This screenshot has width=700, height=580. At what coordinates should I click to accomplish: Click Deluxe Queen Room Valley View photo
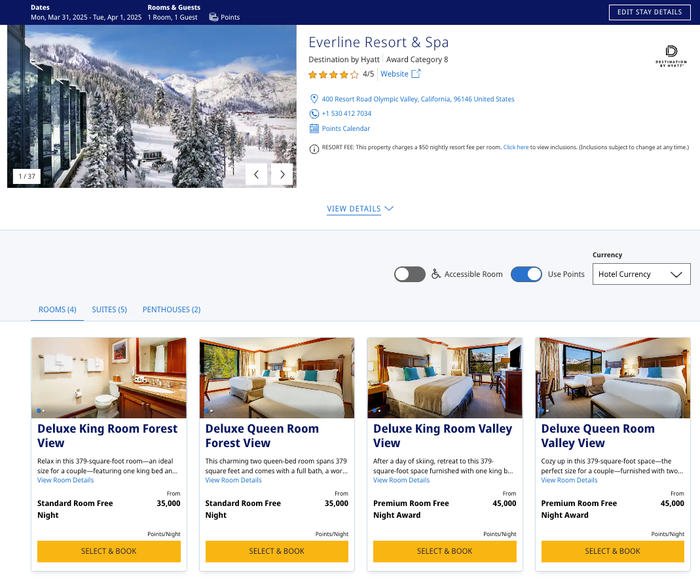tap(612, 378)
